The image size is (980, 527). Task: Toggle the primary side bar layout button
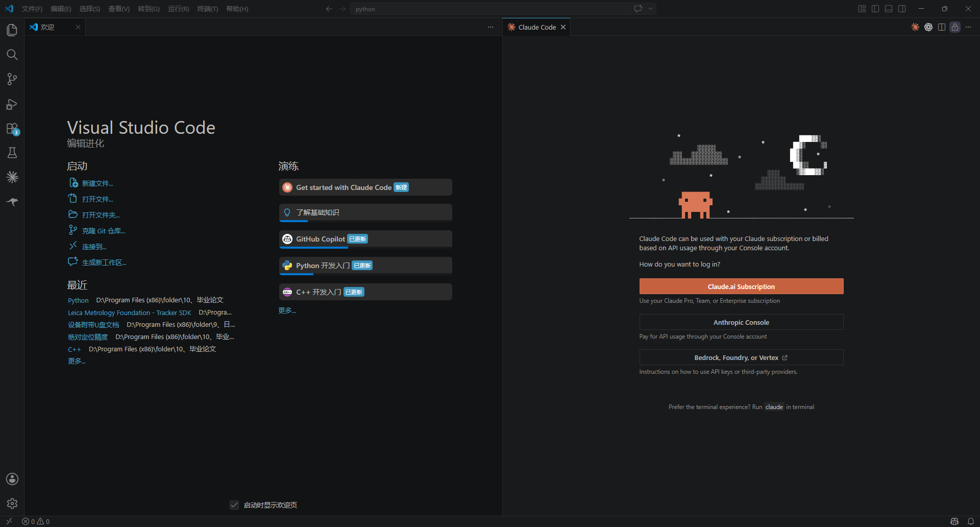click(875, 9)
